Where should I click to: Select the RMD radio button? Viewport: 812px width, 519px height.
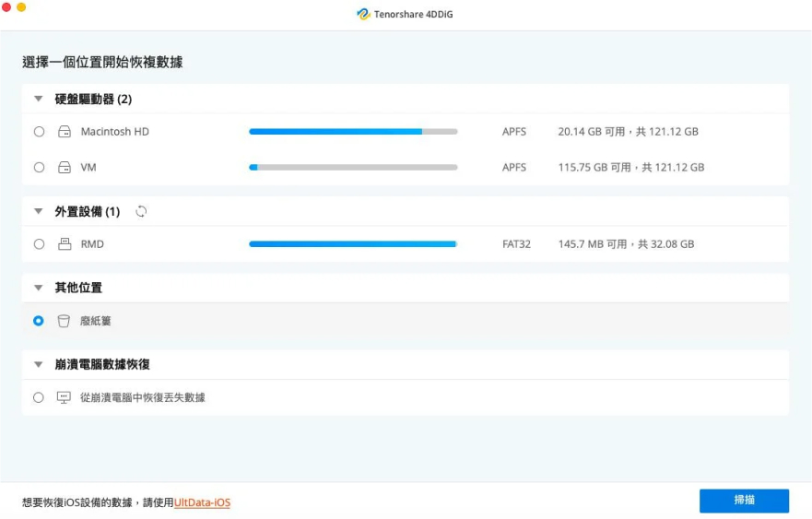pyautogui.click(x=39, y=244)
